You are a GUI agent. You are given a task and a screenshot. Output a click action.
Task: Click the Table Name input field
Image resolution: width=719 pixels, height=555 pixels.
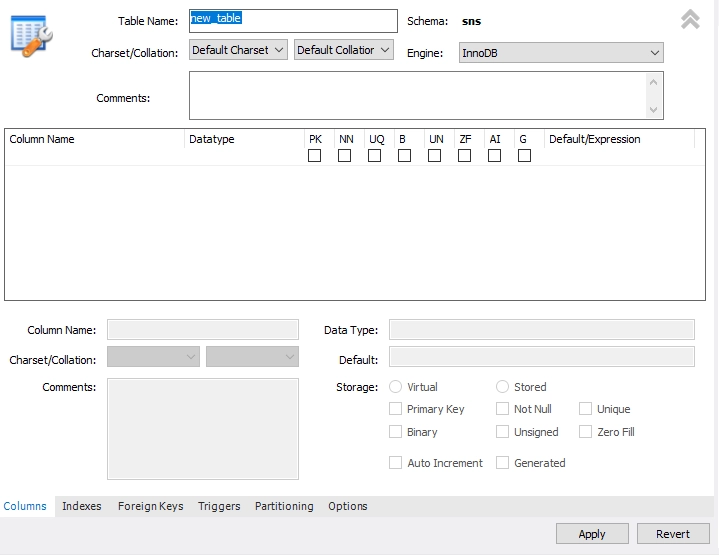pos(293,21)
